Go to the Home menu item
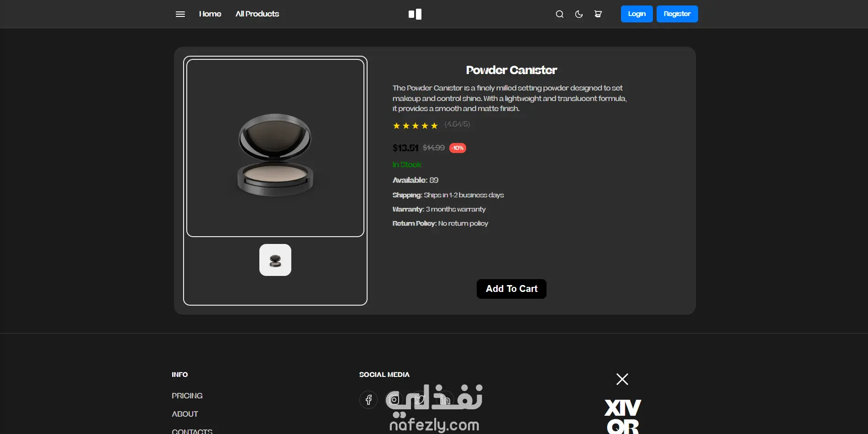Image resolution: width=868 pixels, height=434 pixels. click(210, 14)
